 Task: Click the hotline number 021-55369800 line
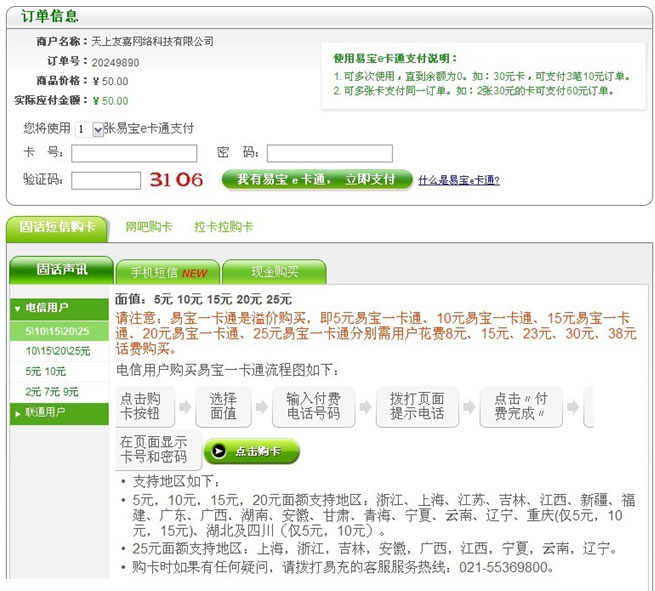coord(343,567)
